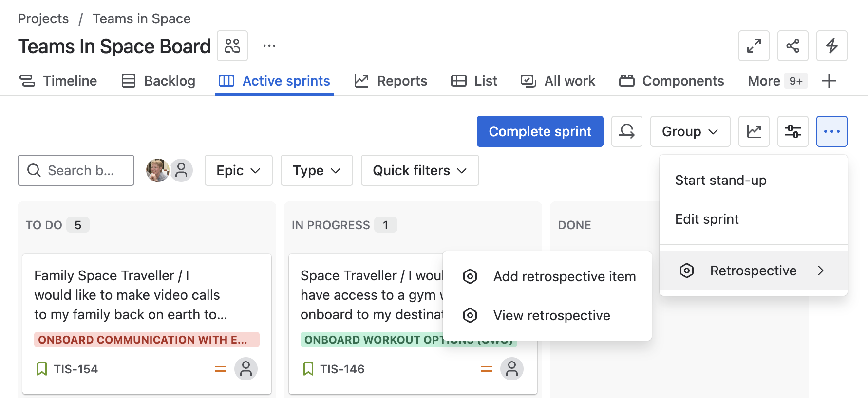Open the Type filter dropdown
This screenshot has width=868, height=398.
click(316, 170)
